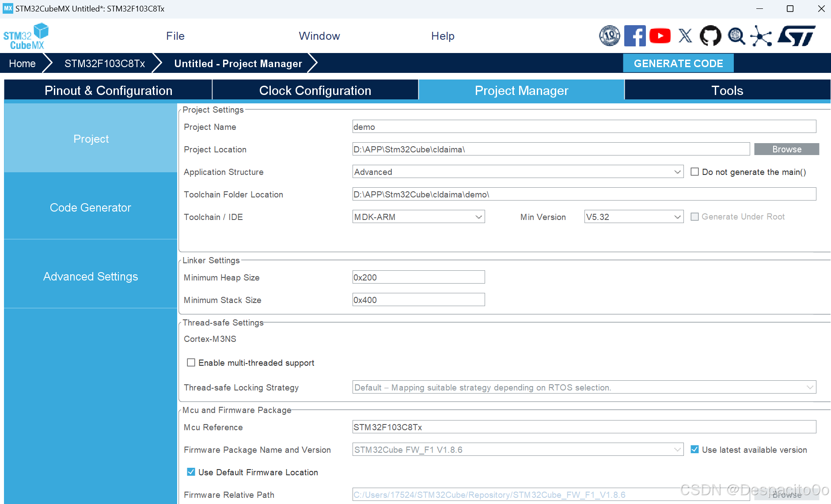Image resolution: width=831 pixels, height=504 pixels.
Task: Uncheck Use latest available version
Action: pos(694,449)
